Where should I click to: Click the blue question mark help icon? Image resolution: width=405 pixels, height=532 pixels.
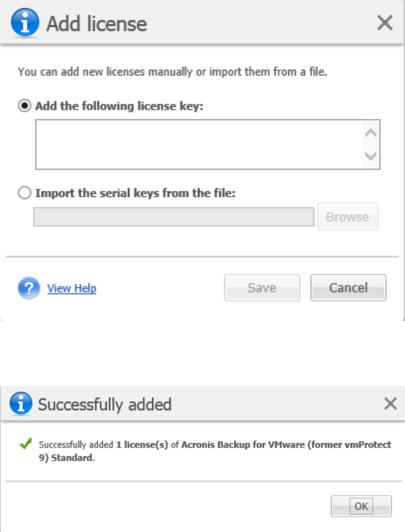pyautogui.click(x=29, y=287)
